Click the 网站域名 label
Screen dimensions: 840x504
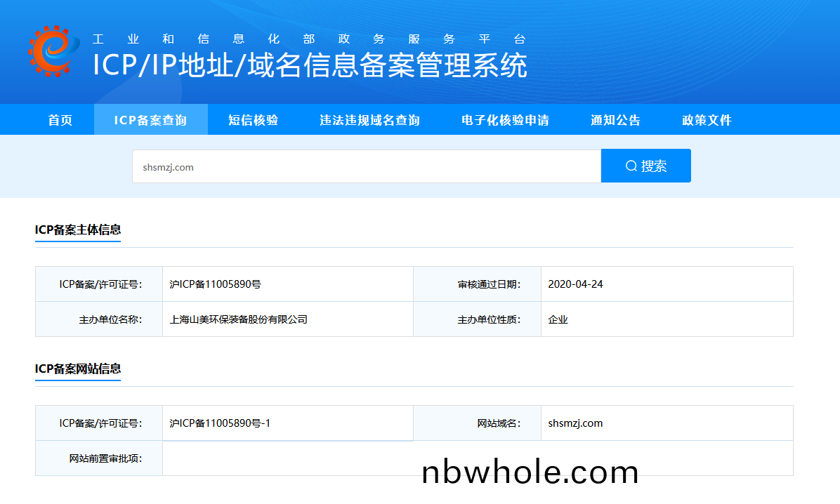click(499, 423)
